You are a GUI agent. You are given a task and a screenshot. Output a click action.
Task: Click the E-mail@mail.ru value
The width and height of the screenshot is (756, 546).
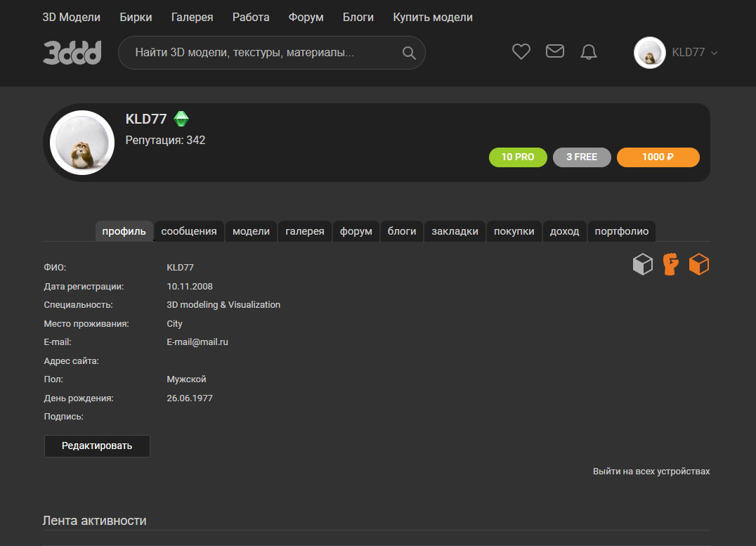pyautogui.click(x=197, y=342)
